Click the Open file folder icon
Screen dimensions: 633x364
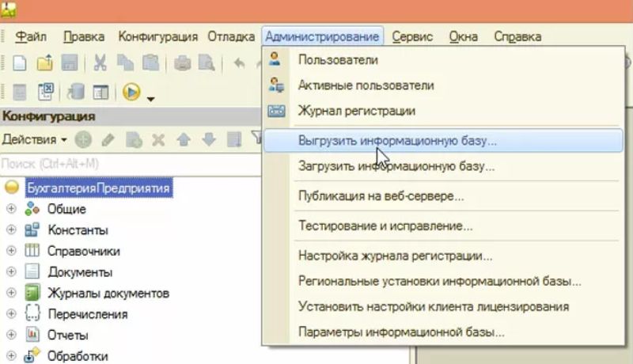pyautogui.click(x=45, y=63)
